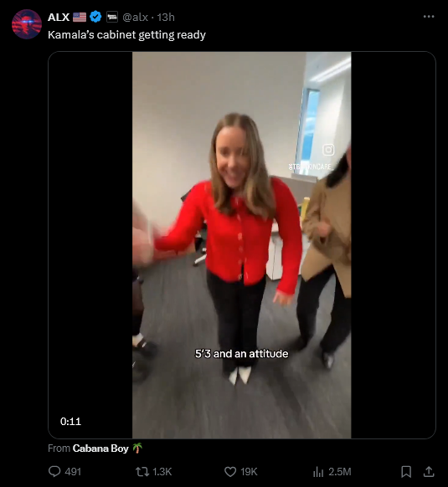This screenshot has height=487, width=448.
Task: Click the Instagram logo watermark in video
Action: point(328,150)
